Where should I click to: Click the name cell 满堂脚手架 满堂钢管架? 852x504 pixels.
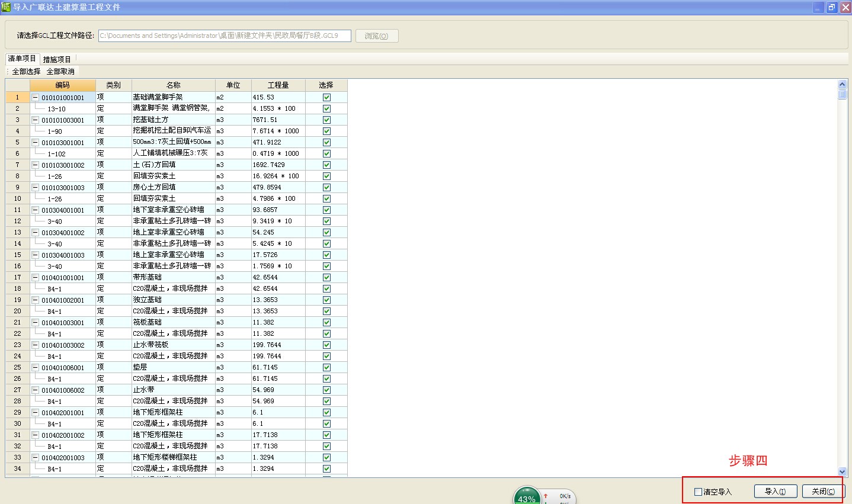(x=174, y=108)
